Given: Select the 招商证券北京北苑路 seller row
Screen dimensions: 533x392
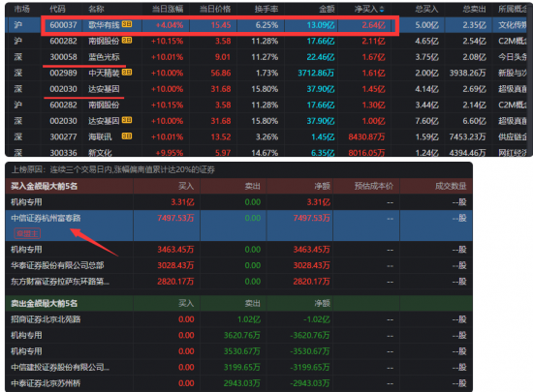Looking at the screenshot, I should pyautogui.click(x=238, y=319).
